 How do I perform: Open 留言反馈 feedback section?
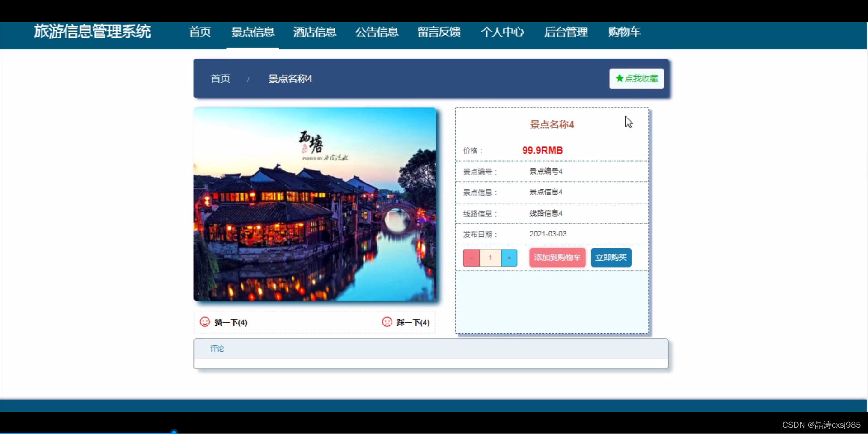pyautogui.click(x=439, y=32)
